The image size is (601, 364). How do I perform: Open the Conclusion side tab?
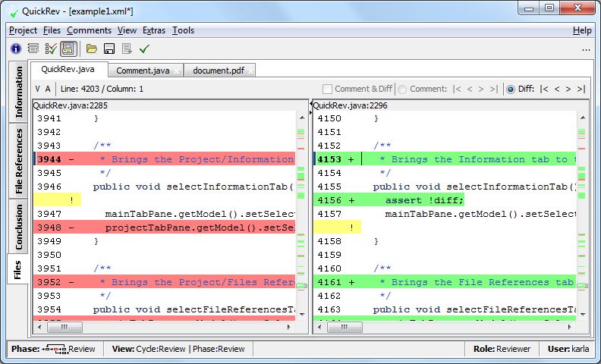[x=18, y=227]
